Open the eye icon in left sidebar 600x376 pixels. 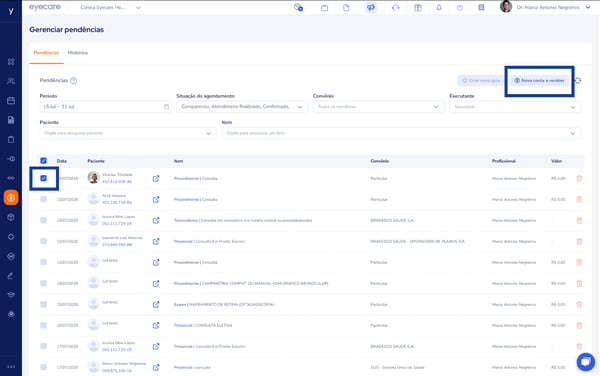click(x=11, y=314)
